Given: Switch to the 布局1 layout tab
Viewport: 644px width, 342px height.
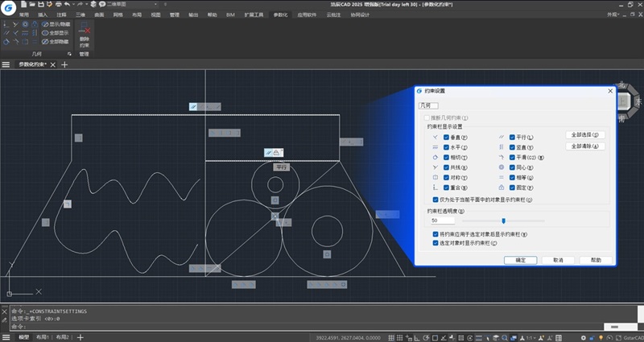Looking at the screenshot, I should click(x=42, y=337).
